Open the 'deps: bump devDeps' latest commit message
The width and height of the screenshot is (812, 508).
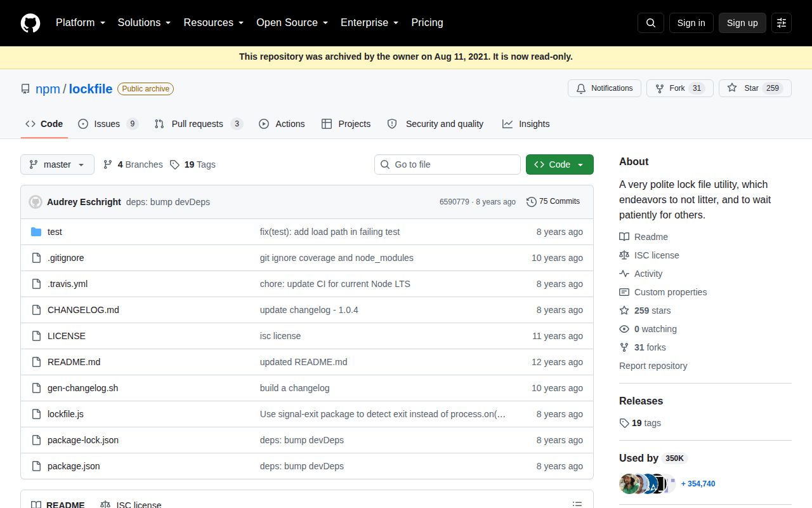[168, 202]
